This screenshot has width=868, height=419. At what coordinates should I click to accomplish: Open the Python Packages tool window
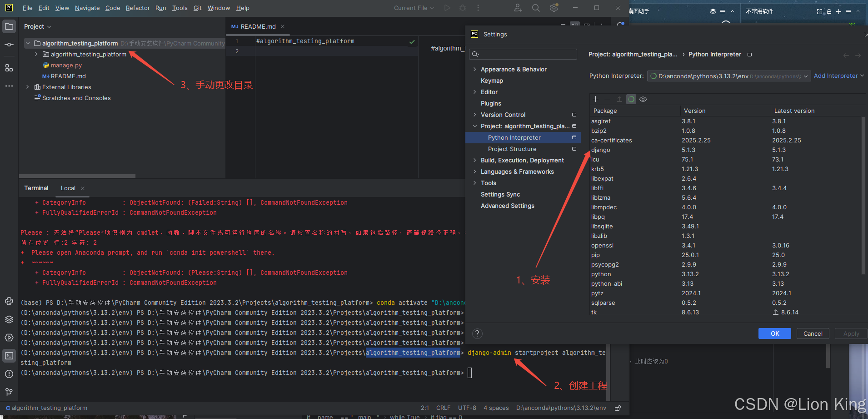click(x=9, y=319)
